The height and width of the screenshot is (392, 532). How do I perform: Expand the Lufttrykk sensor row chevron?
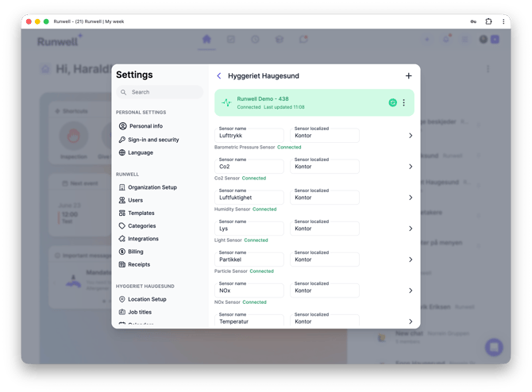tap(411, 136)
